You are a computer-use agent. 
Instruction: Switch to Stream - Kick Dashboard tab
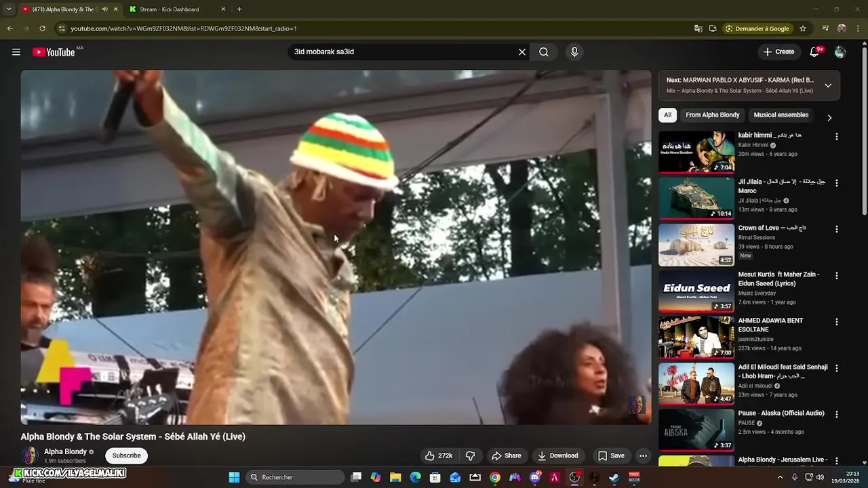tap(170, 9)
